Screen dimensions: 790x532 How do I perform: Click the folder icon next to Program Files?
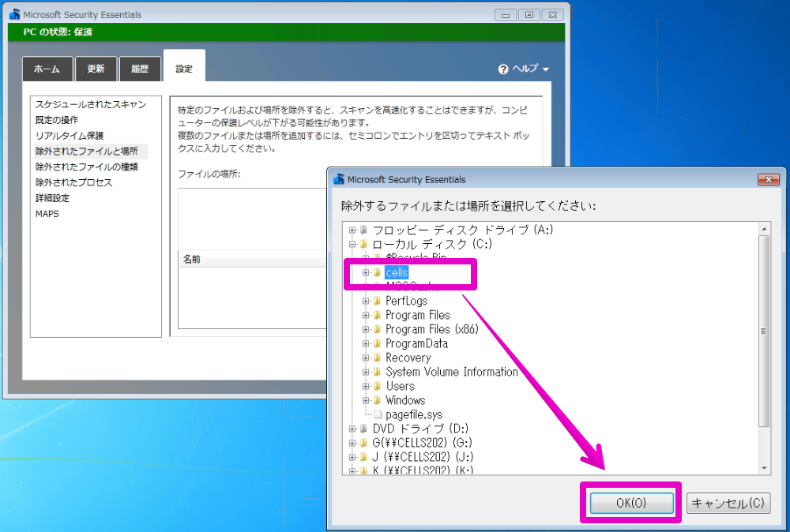tap(377, 315)
